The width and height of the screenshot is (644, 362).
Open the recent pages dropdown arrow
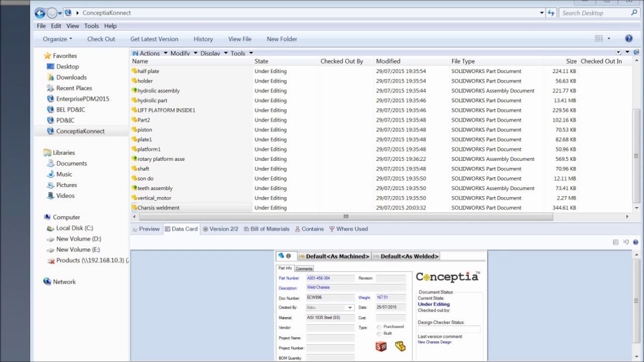pos(60,13)
